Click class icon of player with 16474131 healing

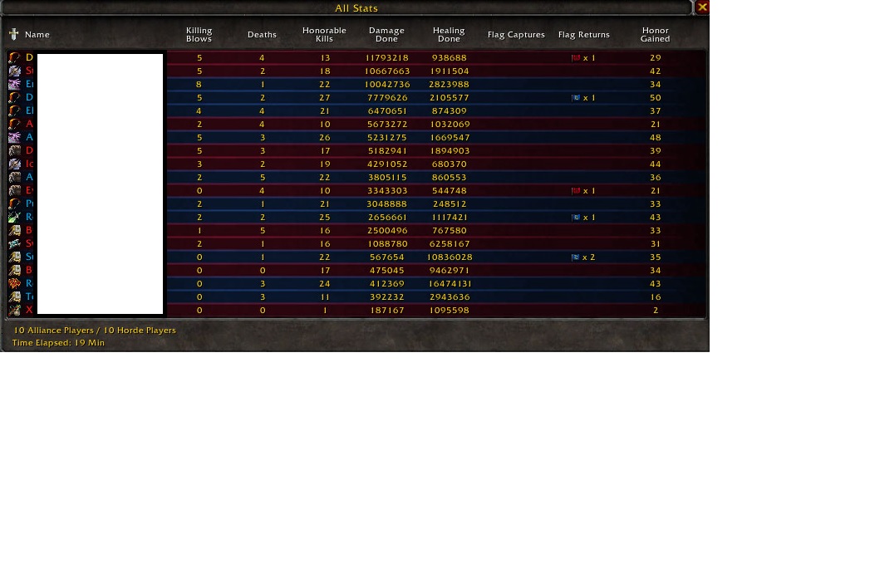(x=15, y=284)
